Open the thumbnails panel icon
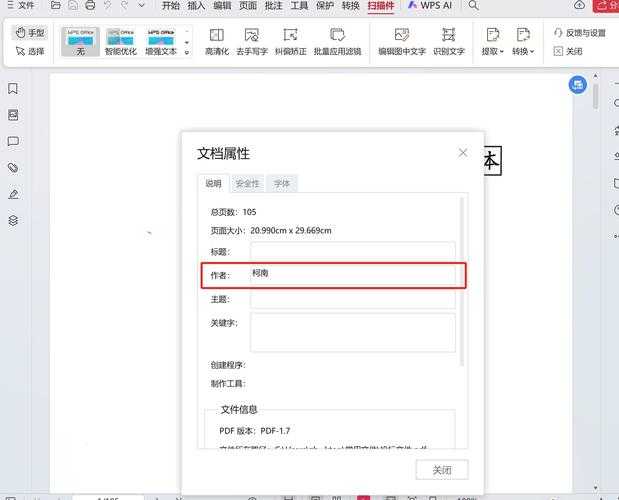619x500 pixels. [x=13, y=115]
